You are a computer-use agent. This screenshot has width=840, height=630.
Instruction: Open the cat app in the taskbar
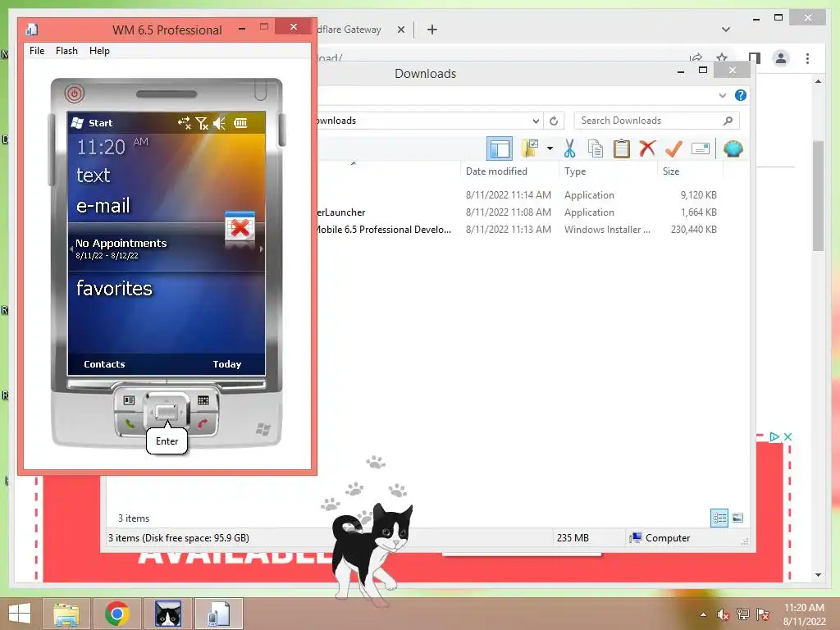point(168,614)
